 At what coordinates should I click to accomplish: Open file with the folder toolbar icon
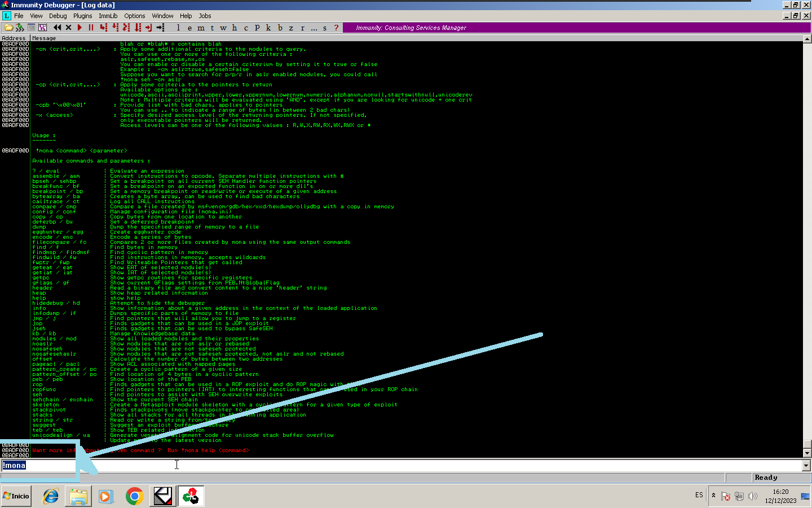[8, 28]
